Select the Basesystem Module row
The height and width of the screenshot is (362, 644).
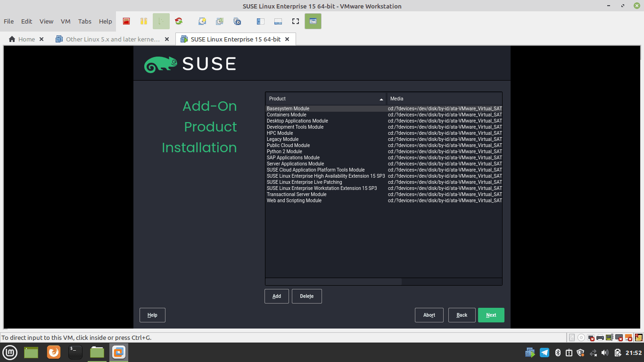click(x=384, y=108)
